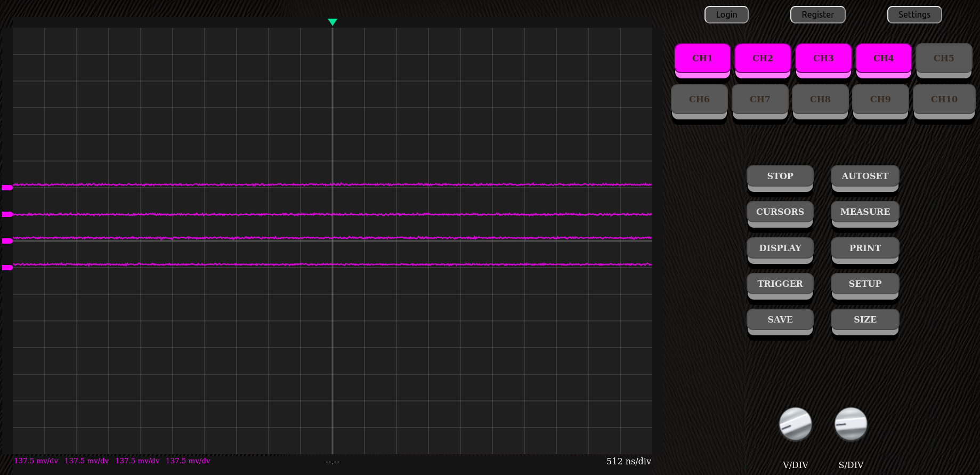Enable channel CH9

pyautogui.click(x=880, y=99)
